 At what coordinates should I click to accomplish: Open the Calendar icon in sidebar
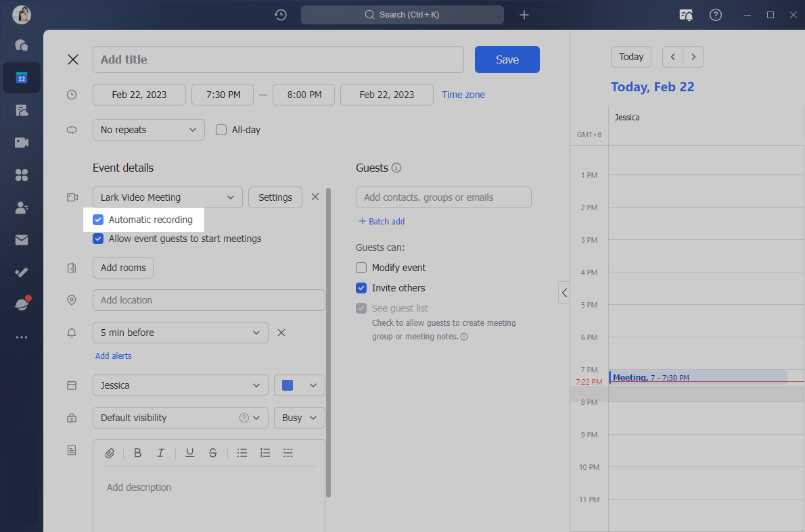tap(22, 78)
